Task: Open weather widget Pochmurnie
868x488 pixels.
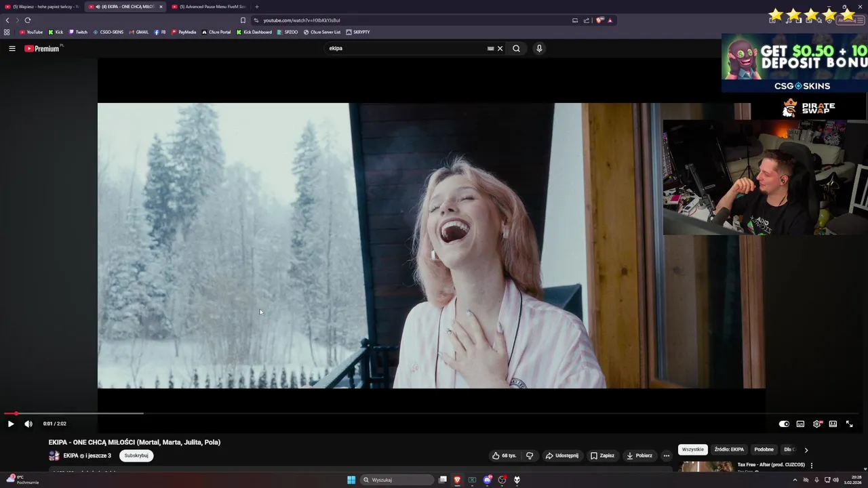Action: point(22,480)
